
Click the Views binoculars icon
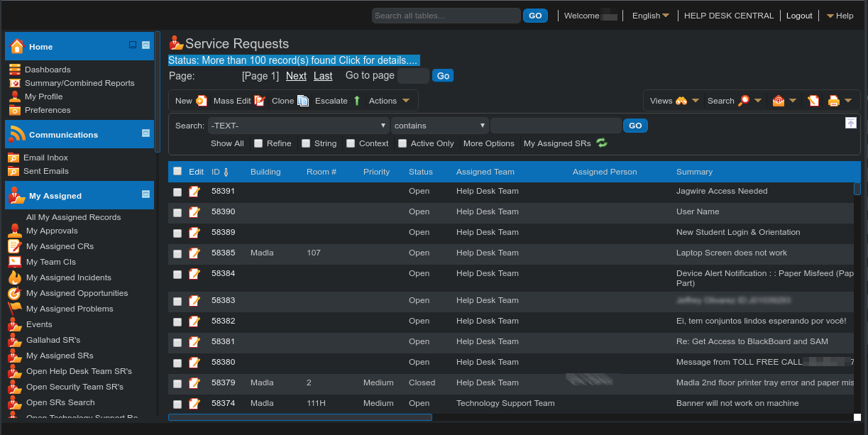(x=681, y=101)
